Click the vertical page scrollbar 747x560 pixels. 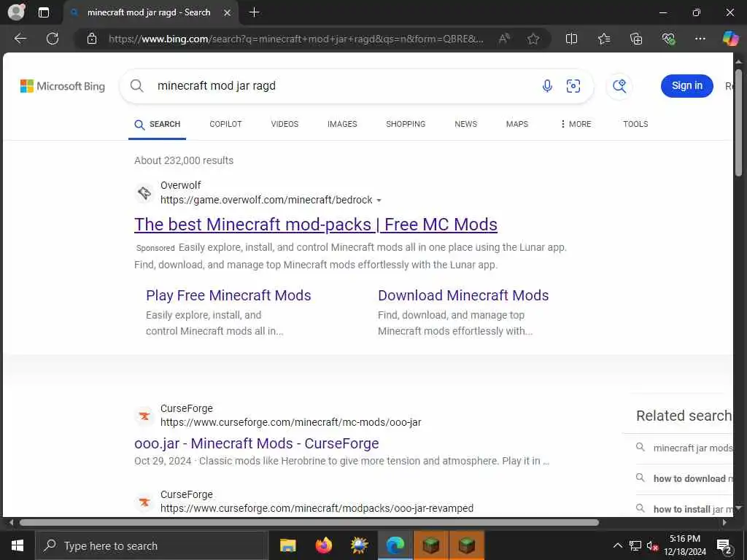coord(738,122)
